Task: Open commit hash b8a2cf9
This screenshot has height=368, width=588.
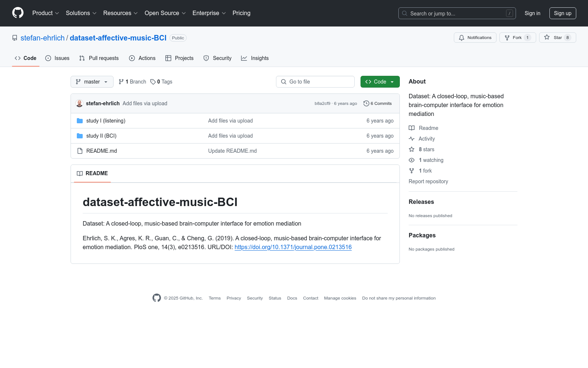Action: tap(322, 103)
